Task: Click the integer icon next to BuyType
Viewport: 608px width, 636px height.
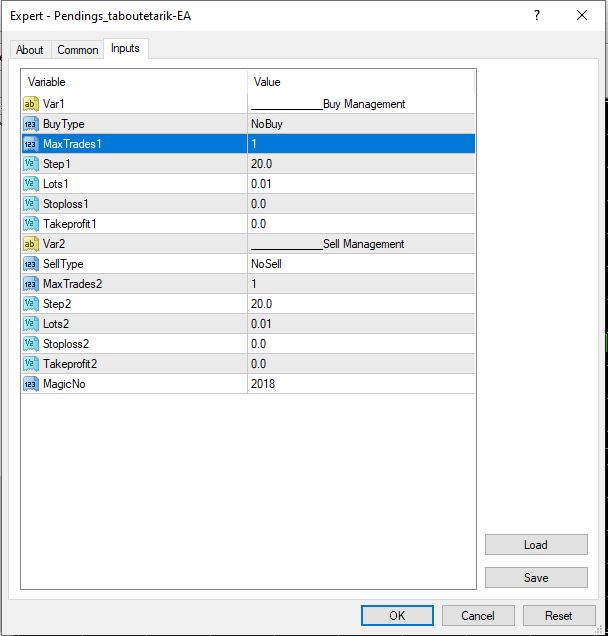Action: 31,124
